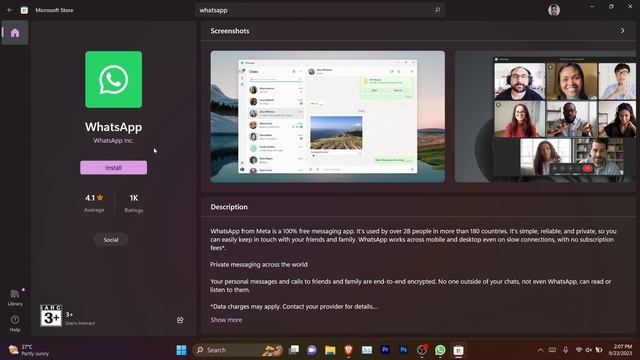Click the weather widget on the taskbar
Image resolution: width=640 pixels, height=360 pixels.
pyautogui.click(x=29, y=350)
